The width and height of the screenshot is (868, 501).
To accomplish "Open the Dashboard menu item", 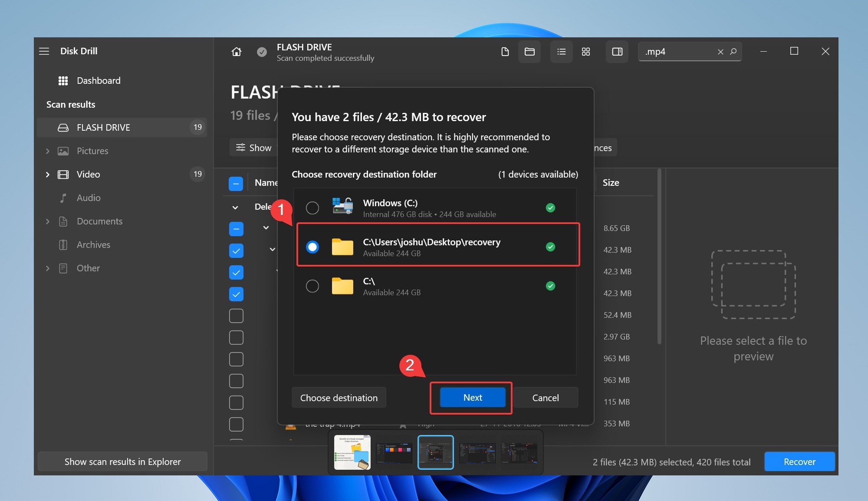I will click(99, 79).
